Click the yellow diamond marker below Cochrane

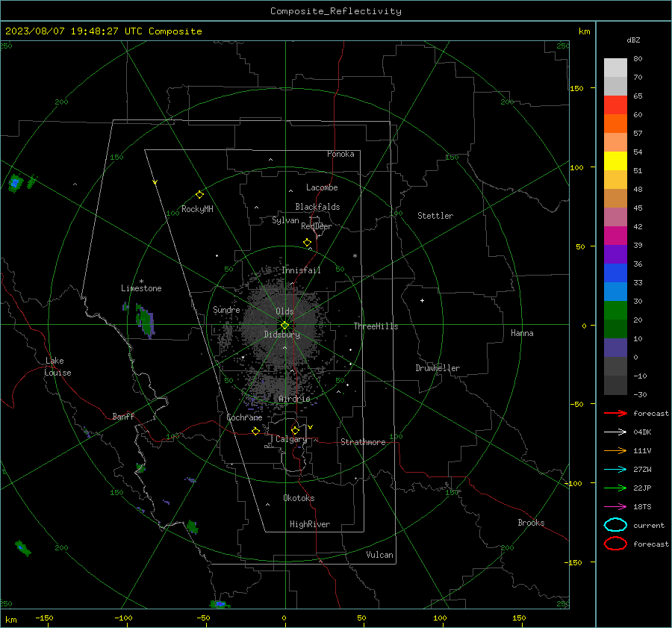256,431
